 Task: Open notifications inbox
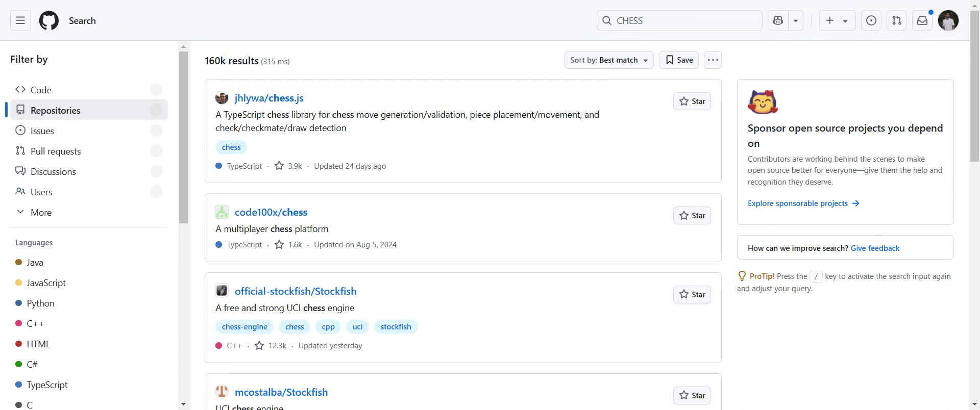[x=922, y=20]
